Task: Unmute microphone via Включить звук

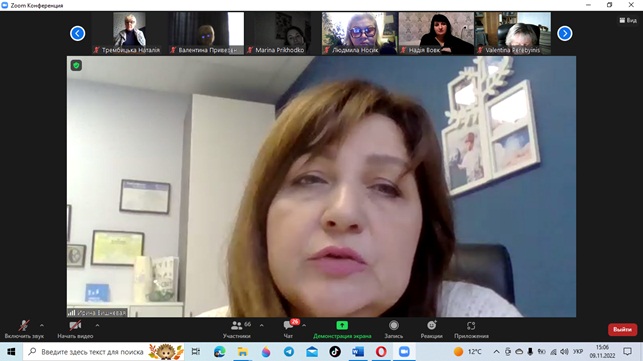Action: (x=24, y=329)
